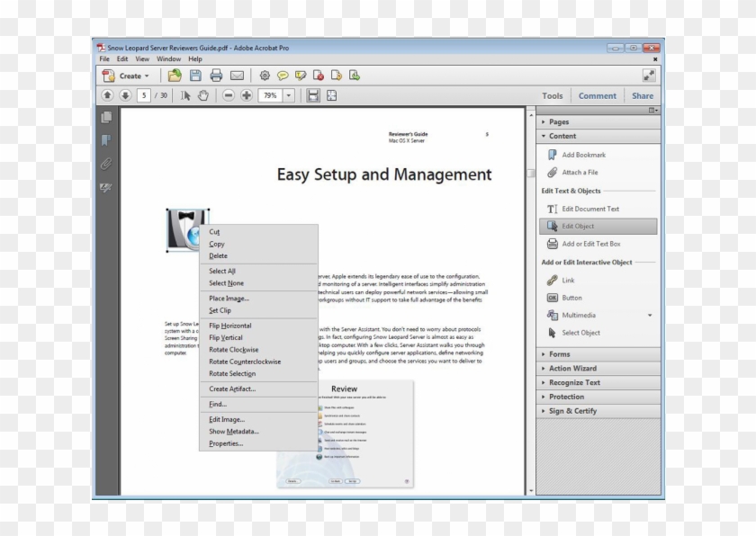The width and height of the screenshot is (756, 536).
Task: Select the Link tool
Action: click(561, 280)
